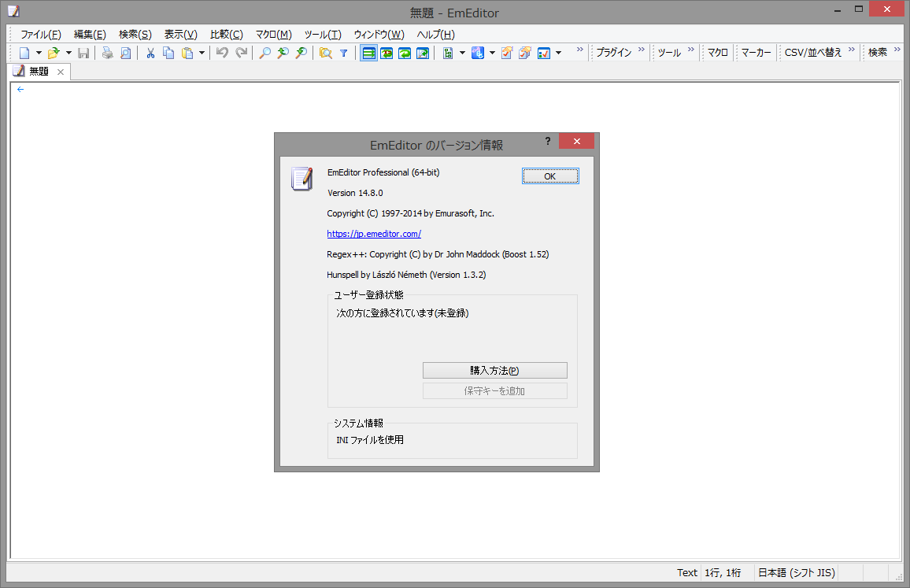Open the Print dialog via printer icon
This screenshot has width=910, height=588.
click(x=106, y=53)
